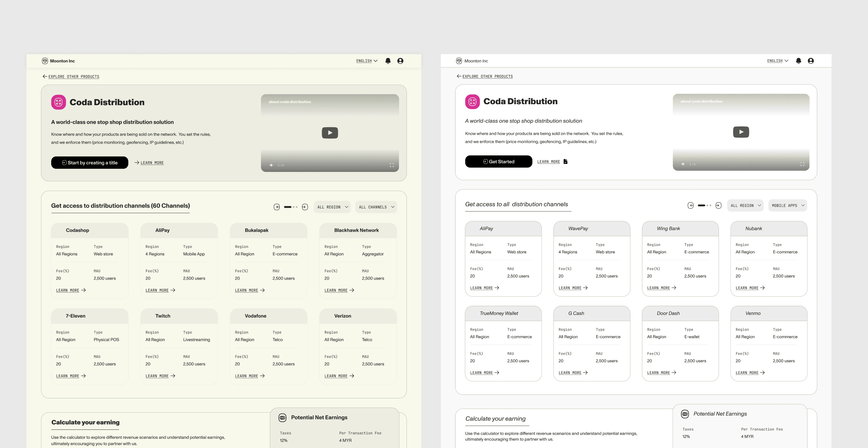Screen dimensions: 868x448
Task: Click the Get access to all distribution channels heading
Action: pyautogui.click(x=516, y=204)
